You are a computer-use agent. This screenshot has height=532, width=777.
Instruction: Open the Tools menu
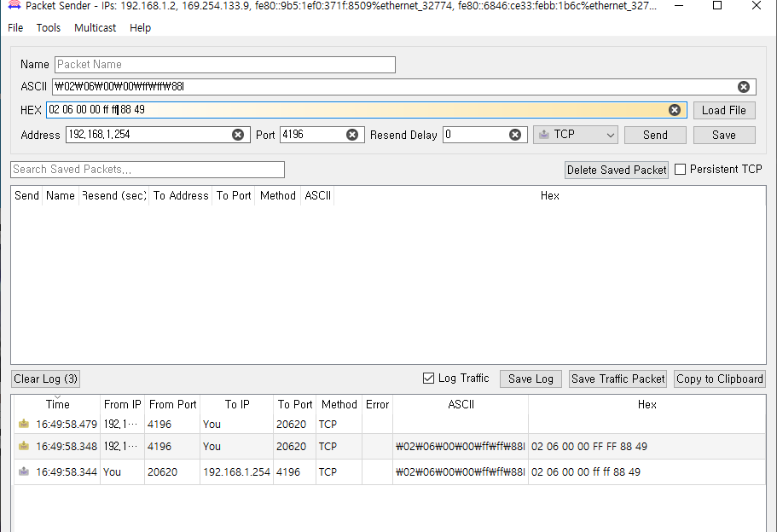click(49, 28)
